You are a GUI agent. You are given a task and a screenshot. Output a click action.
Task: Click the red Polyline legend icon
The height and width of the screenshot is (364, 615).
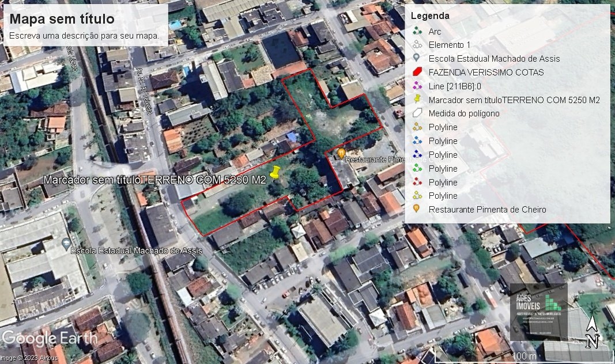[417, 183]
